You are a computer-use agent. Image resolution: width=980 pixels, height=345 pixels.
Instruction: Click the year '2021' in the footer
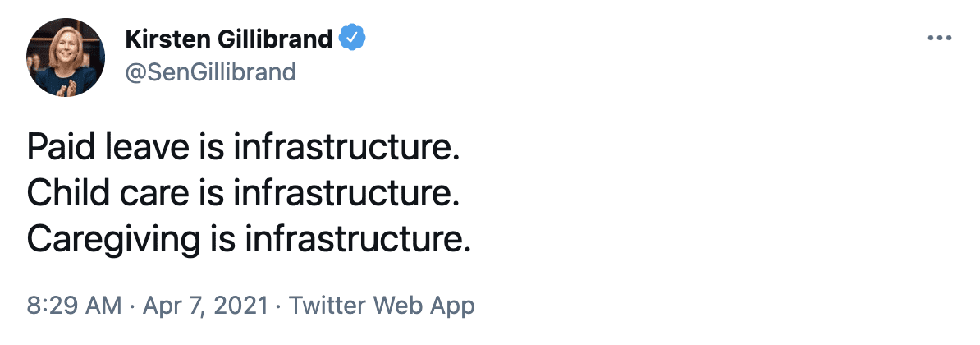(241, 306)
